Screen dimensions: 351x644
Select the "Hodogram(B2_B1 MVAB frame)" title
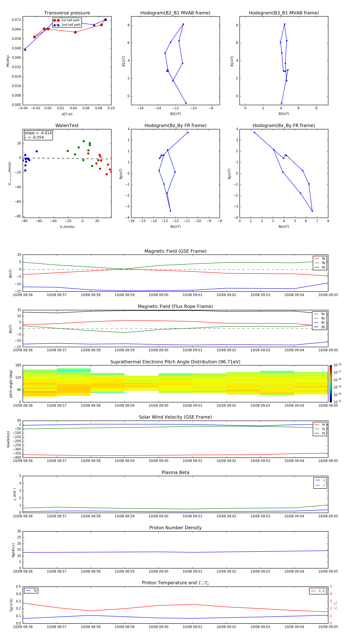(x=175, y=13)
